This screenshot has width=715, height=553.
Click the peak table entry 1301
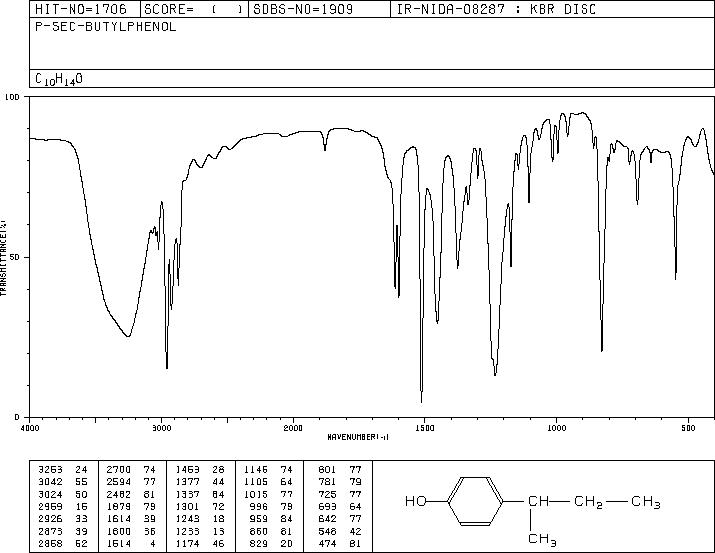[x=187, y=506]
